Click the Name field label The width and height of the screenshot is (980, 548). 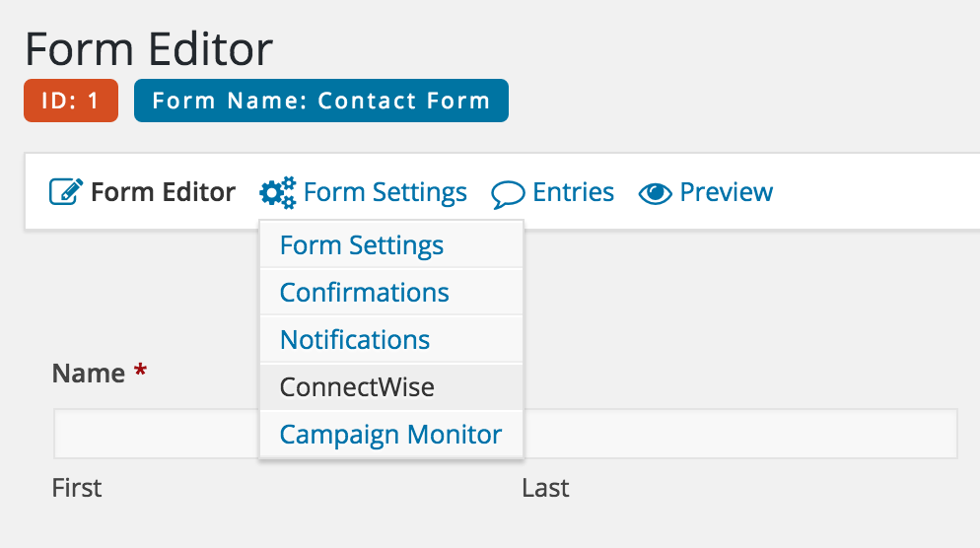point(88,373)
